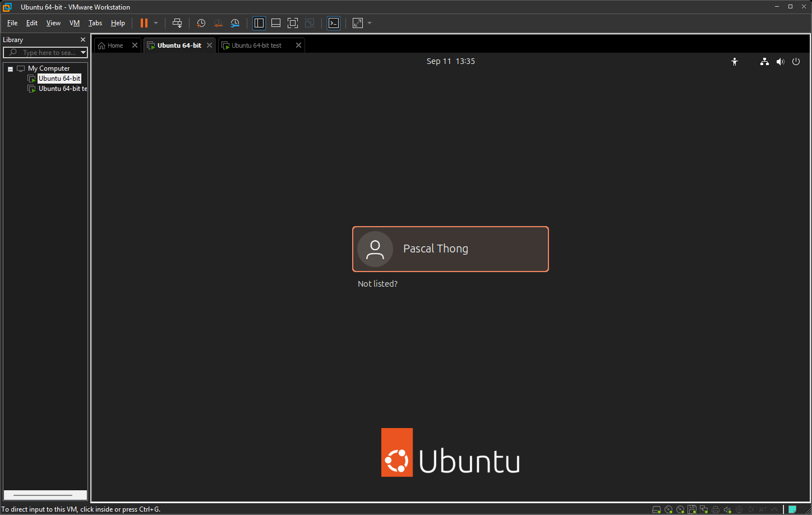Click the "Not listed?" link
The height and width of the screenshot is (515, 812).
377,284
